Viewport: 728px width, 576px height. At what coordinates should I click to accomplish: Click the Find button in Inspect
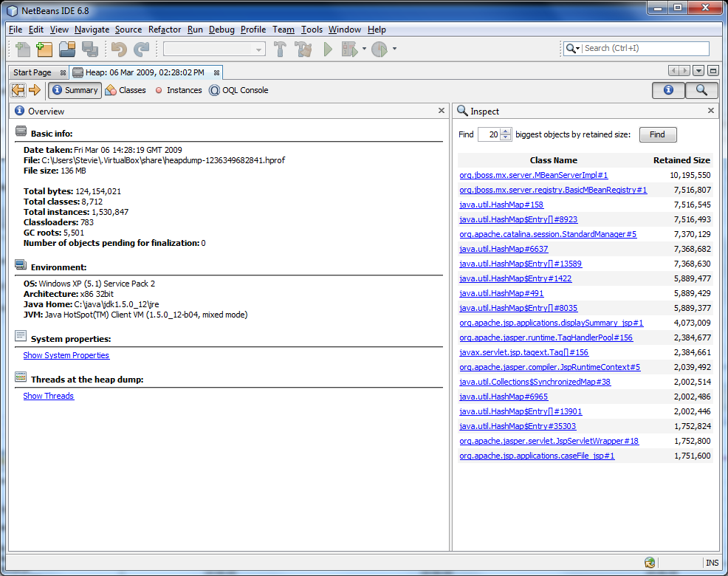[657, 134]
